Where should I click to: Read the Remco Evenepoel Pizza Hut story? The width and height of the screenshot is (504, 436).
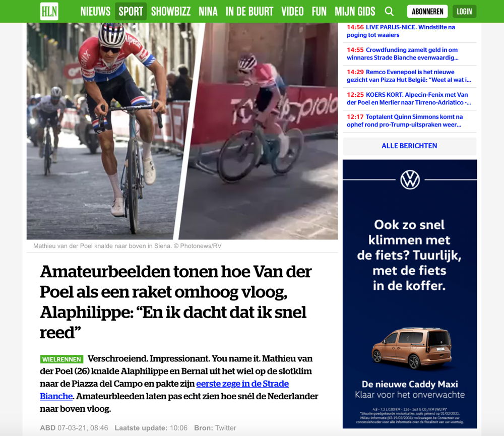[409, 76]
